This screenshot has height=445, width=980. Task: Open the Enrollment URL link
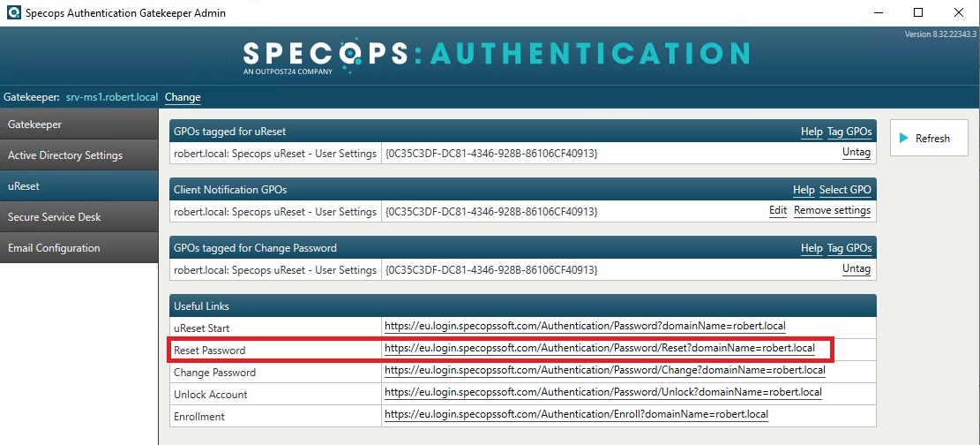(x=576, y=414)
